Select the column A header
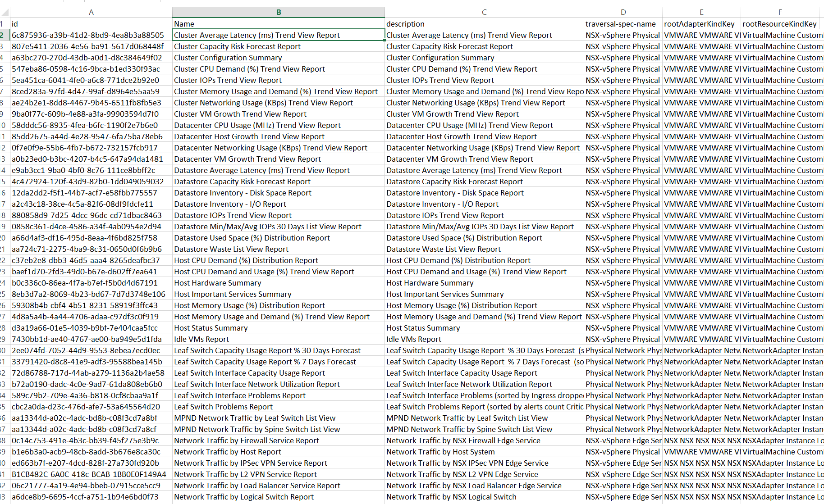This screenshot has width=824, height=504. 91,13
